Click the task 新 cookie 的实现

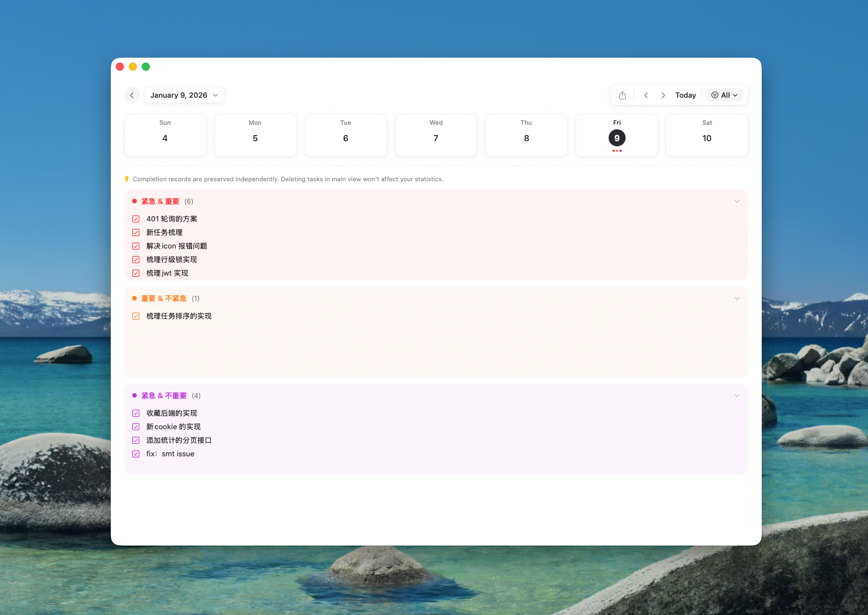click(173, 426)
